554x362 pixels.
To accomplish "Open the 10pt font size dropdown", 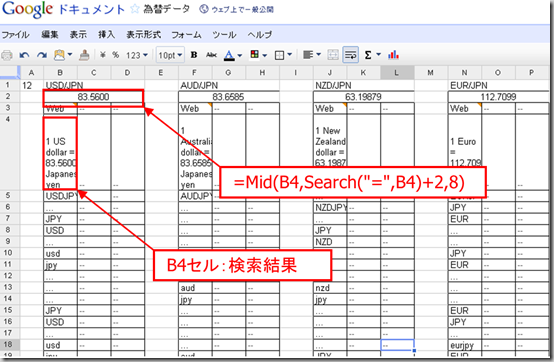I will point(170,55).
